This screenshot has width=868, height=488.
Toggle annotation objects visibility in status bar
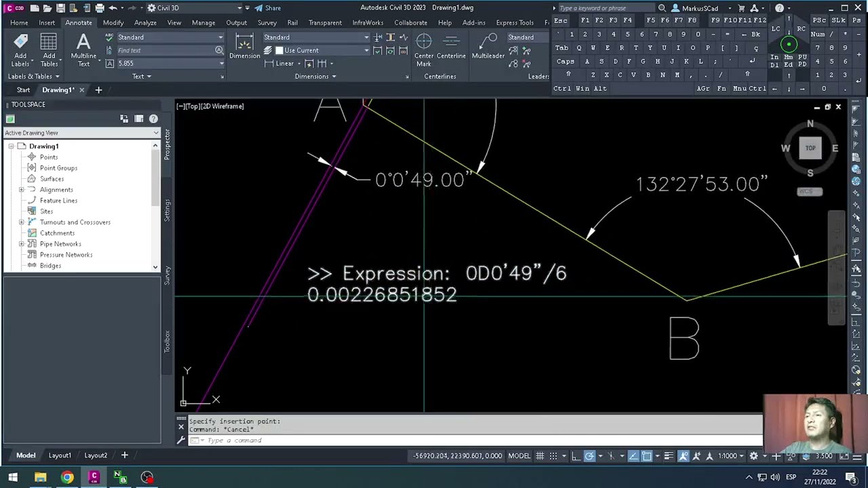tap(684, 455)
